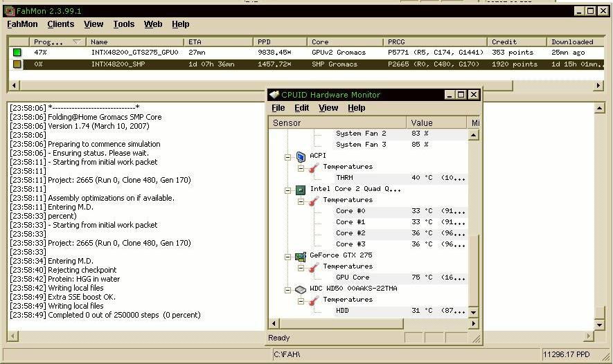This screenshot has width=613, height=364.
Task: Click Hardware Monitor vertical scroll down arrow
Action: (x=474, y=313)
